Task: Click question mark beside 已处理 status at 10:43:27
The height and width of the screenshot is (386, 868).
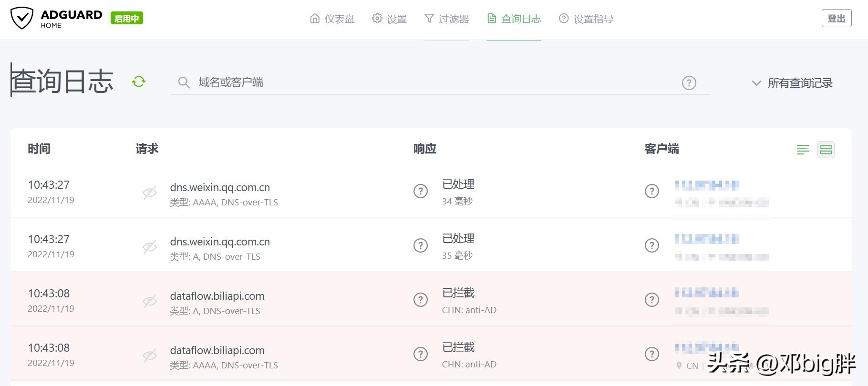Action: click(420, 191)
